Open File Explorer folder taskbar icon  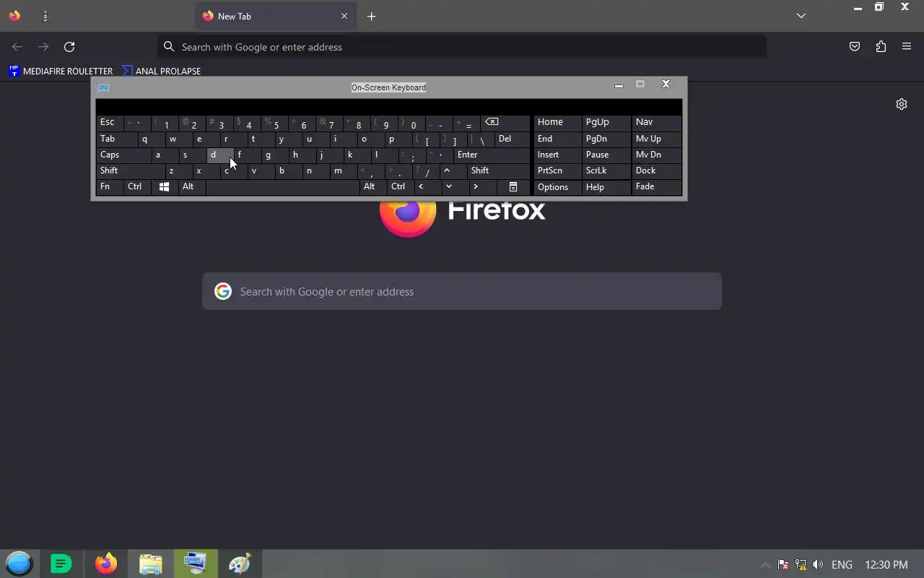click(150, 564)
